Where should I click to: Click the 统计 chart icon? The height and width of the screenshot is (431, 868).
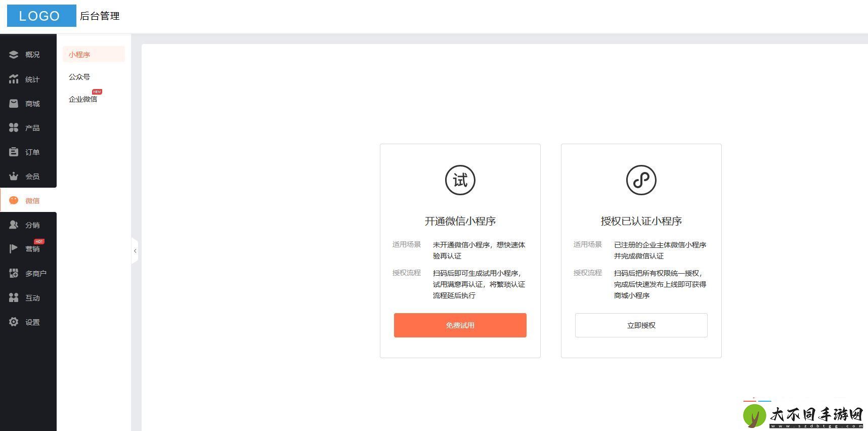click(x=14, y=79)
